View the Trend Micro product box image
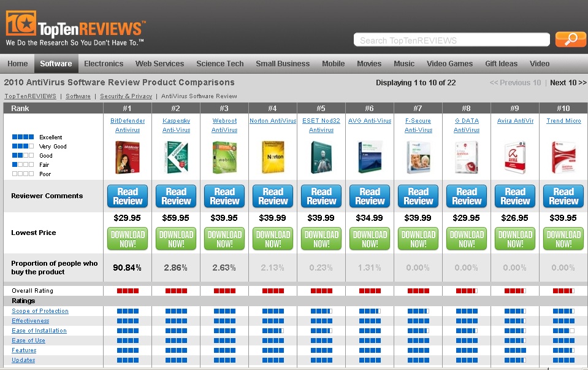The width and height of the screenshot is (588, 370). click(563, 158)
